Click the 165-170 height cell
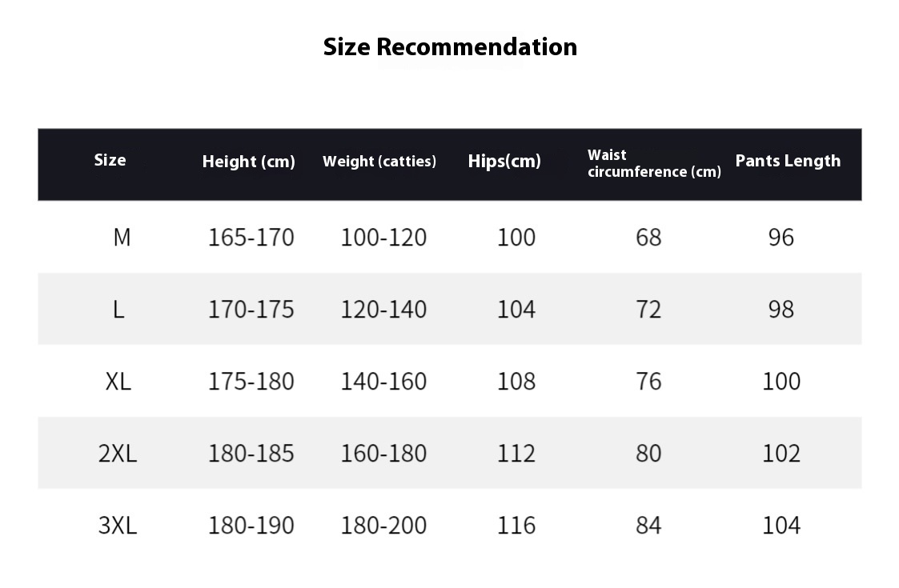The image size is (899, 588). tap(251, 238)
